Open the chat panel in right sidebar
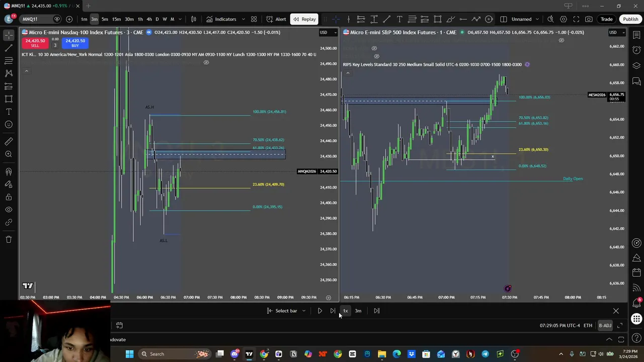The image size is (644, 362). coord(636,81)
